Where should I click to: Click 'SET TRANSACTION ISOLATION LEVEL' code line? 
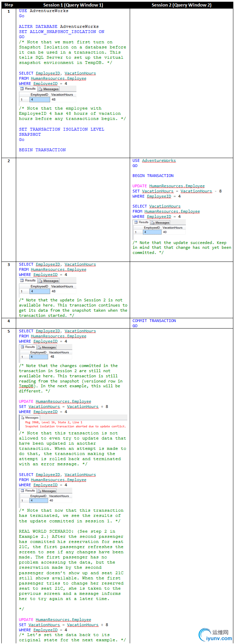click(62, 129)
